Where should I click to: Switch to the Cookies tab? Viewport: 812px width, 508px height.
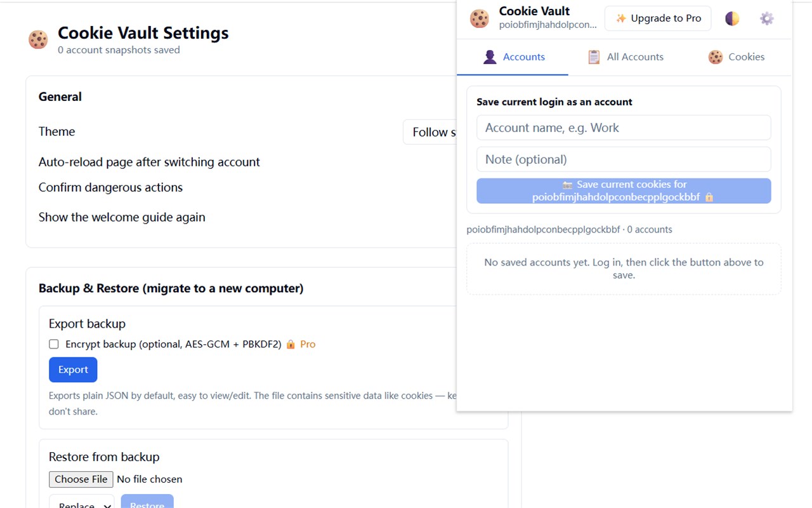(x=736, y=57)
